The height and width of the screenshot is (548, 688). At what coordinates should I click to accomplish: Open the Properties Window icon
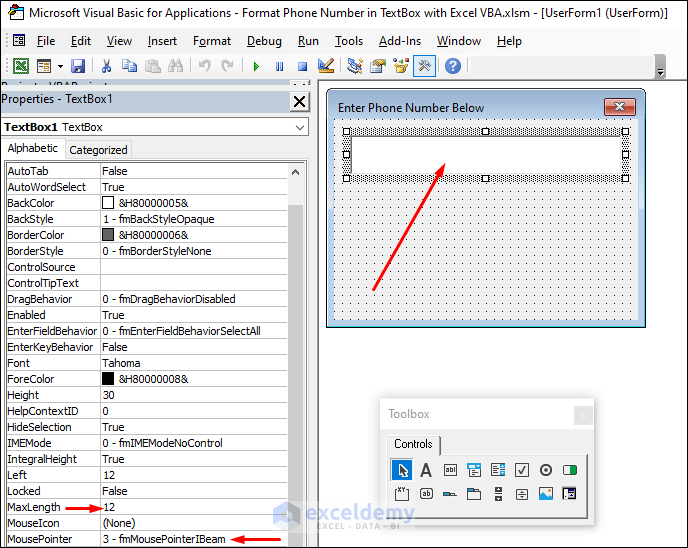pyautogui.click(x=377, y=66)
